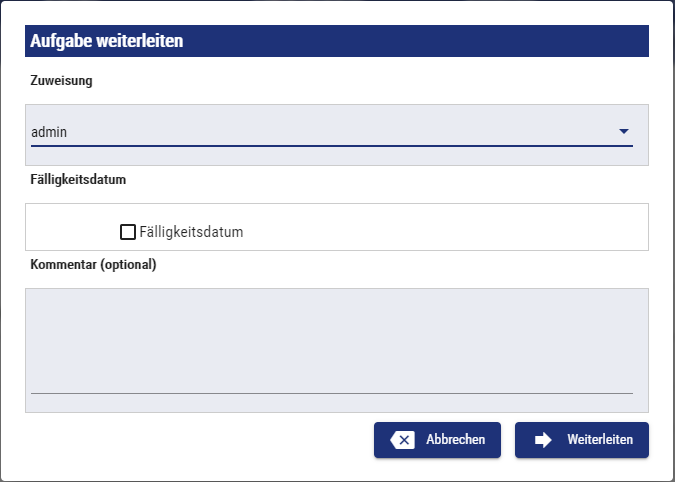
Task: Click the X backspace icon on Abbrechen
Action: pyautogui.click(x=403, y=440)
